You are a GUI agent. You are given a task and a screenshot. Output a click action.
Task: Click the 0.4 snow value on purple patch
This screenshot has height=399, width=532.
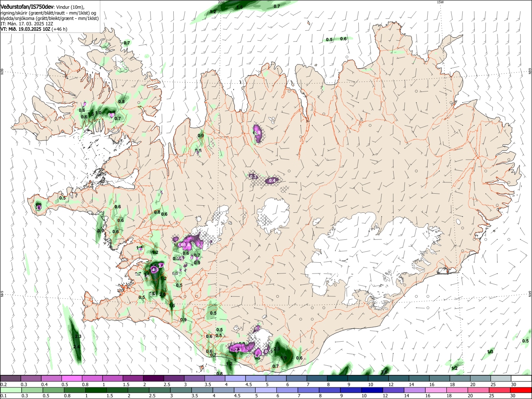pos(272,180)
